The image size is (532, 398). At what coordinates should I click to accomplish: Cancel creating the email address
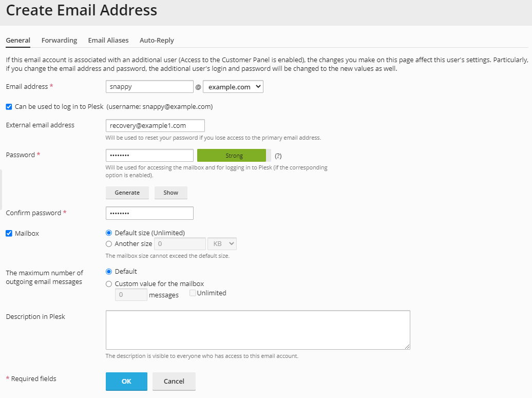tap(174, 381)
